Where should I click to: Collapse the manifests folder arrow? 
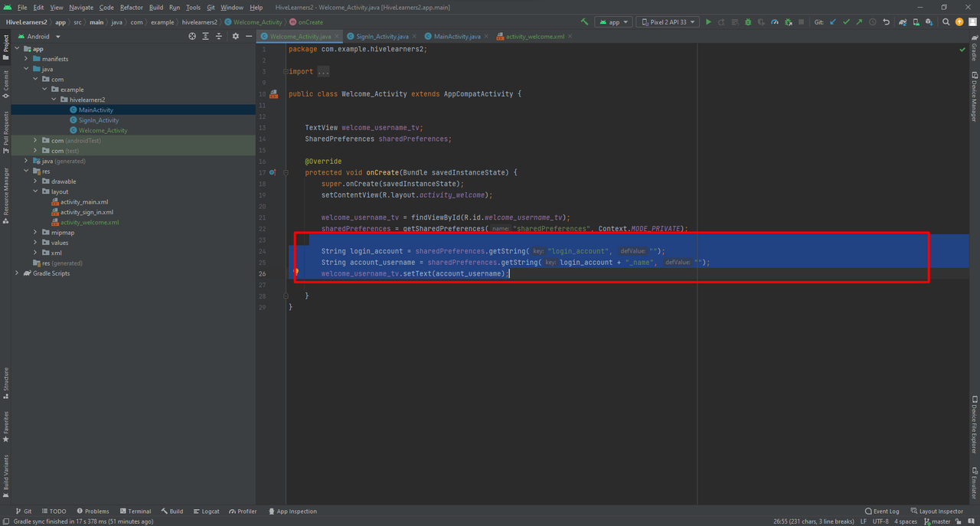tap(26, 59)
